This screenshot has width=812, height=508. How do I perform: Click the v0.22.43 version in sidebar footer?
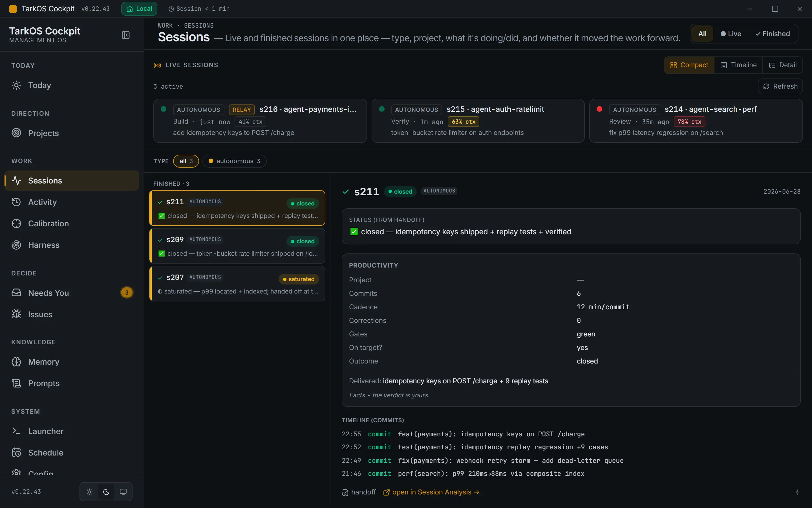pos(26,492)
